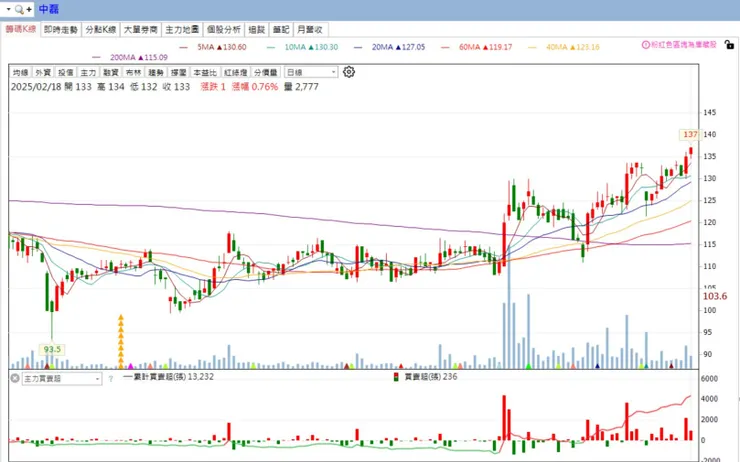
Task: Open the 主力地圖 tab
Action: coord(182,30)
